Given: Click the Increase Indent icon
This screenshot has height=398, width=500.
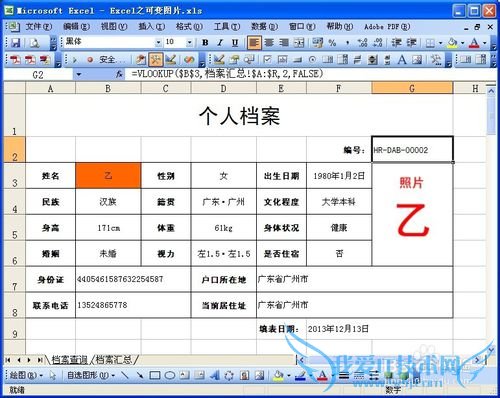Looking at the screenshot, I should [411, 43].
